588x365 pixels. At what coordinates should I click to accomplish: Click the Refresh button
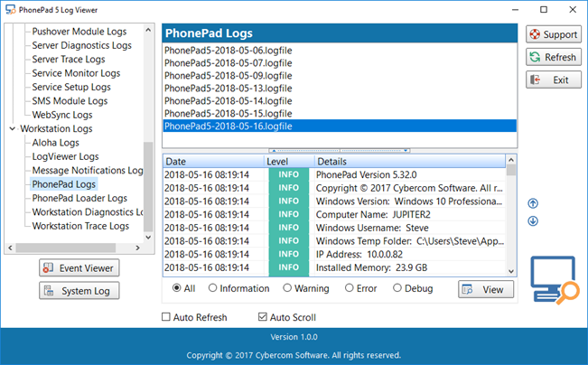tap(554, 57)
